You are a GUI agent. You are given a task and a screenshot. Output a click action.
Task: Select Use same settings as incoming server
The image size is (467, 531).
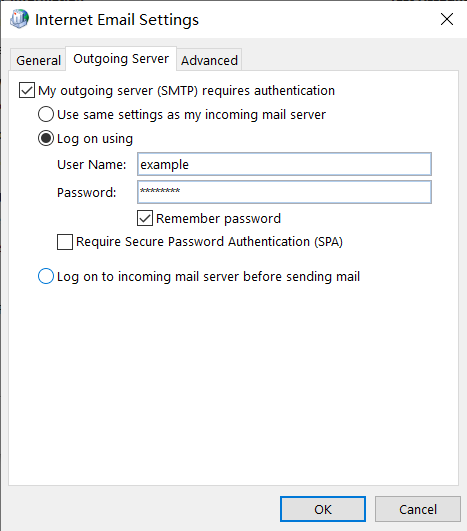click(46, 114)
